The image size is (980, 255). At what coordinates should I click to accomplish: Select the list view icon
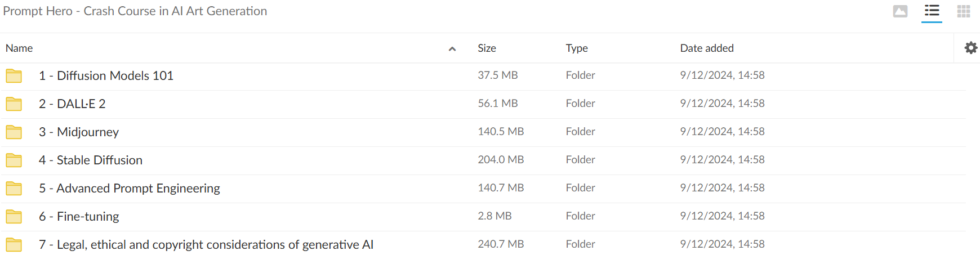pyautogui.click(x=932, y=11)
